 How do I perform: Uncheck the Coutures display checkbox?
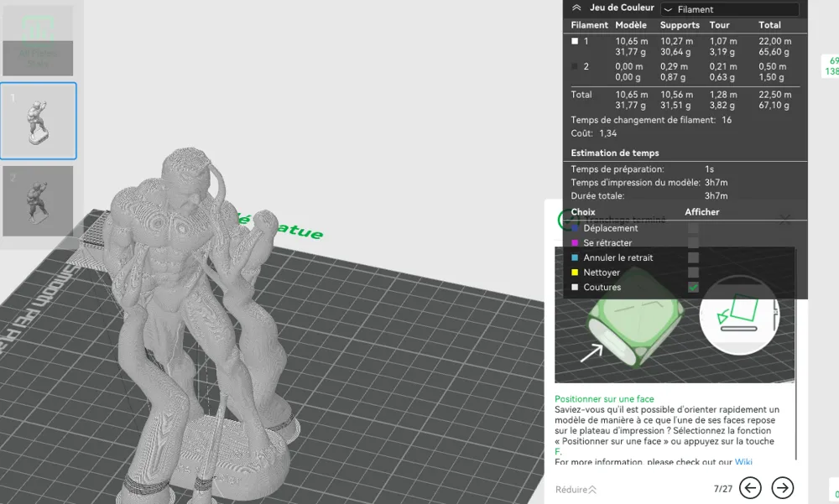click(693, 288)
